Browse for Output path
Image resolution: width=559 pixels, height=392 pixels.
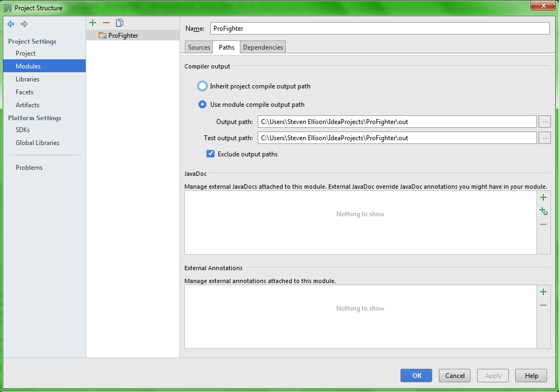545,122
